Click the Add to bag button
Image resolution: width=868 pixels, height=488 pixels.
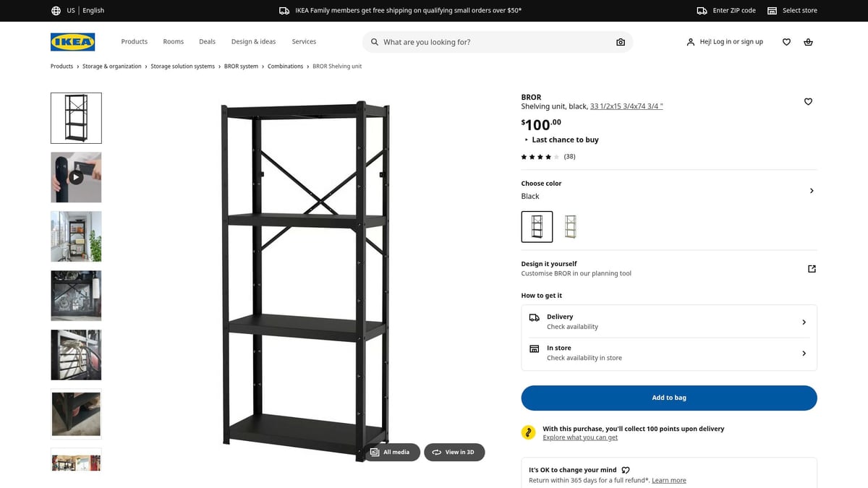668,398
